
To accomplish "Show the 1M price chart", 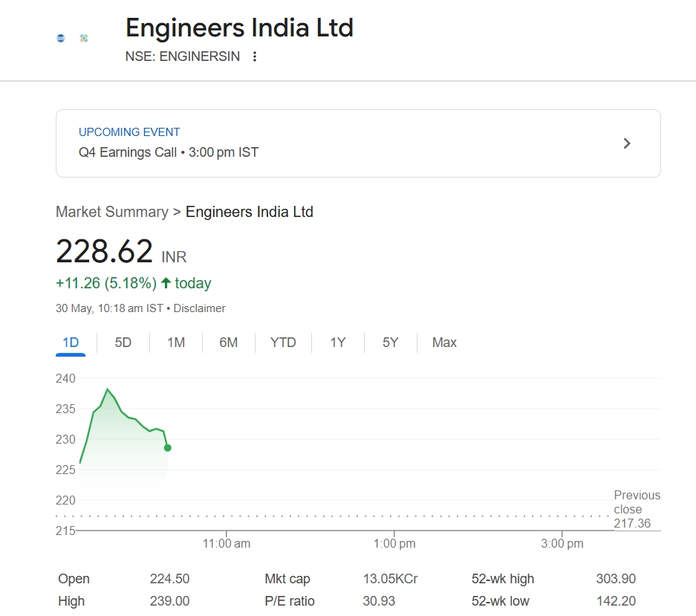I will click(x=176, y=343).
